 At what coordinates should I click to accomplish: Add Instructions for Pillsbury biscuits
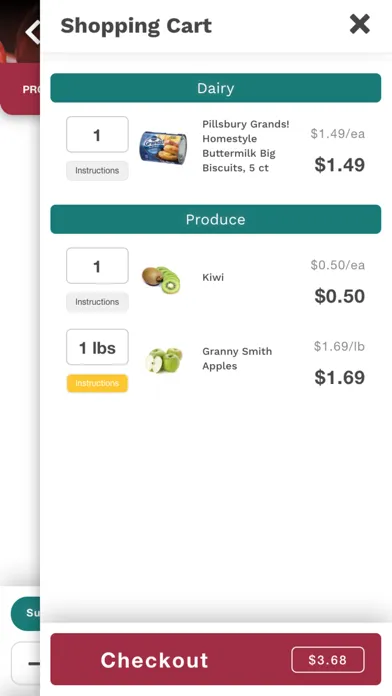point(97,170)
